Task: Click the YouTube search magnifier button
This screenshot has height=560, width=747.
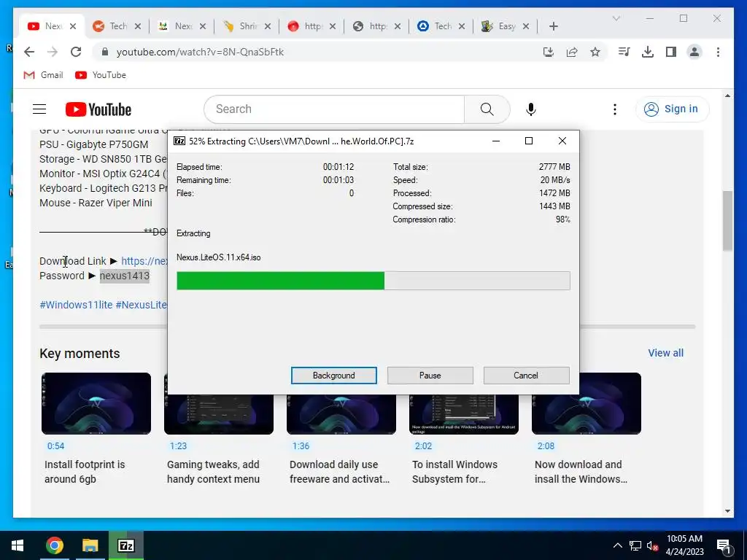Action: (487, 109)
